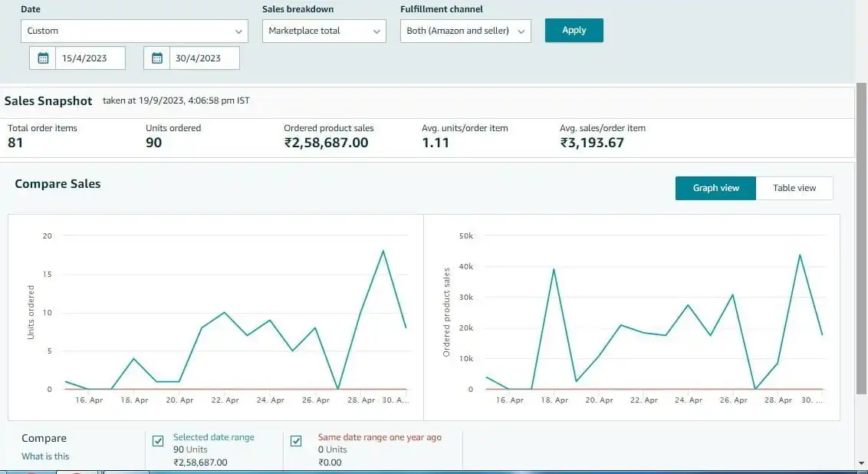
Task: Open the start date calendar icon
Action: [43, 58]
